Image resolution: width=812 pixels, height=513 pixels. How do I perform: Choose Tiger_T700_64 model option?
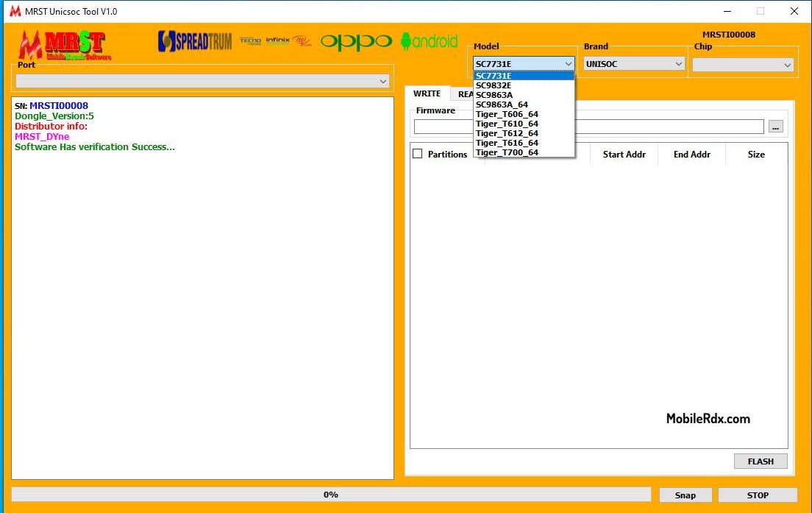pyautogui.click(x=524, y=152)
